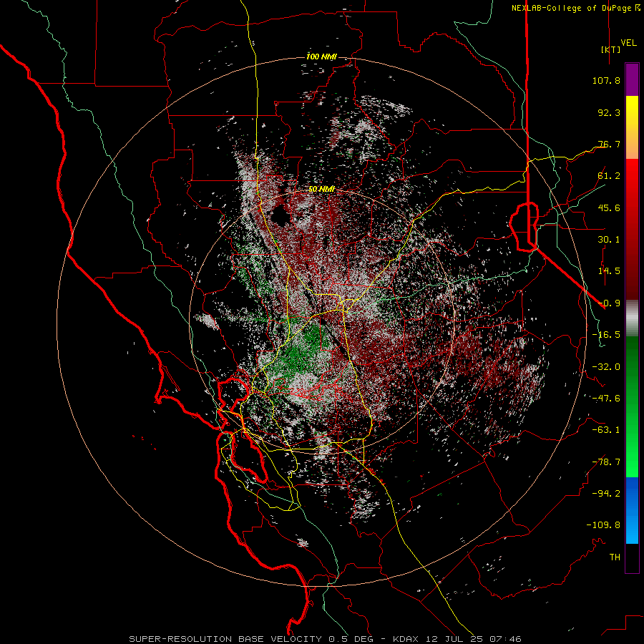Click the black no-data hole in red echoes
The width and height of the screenshot is (644, 644).
[280, 215]
